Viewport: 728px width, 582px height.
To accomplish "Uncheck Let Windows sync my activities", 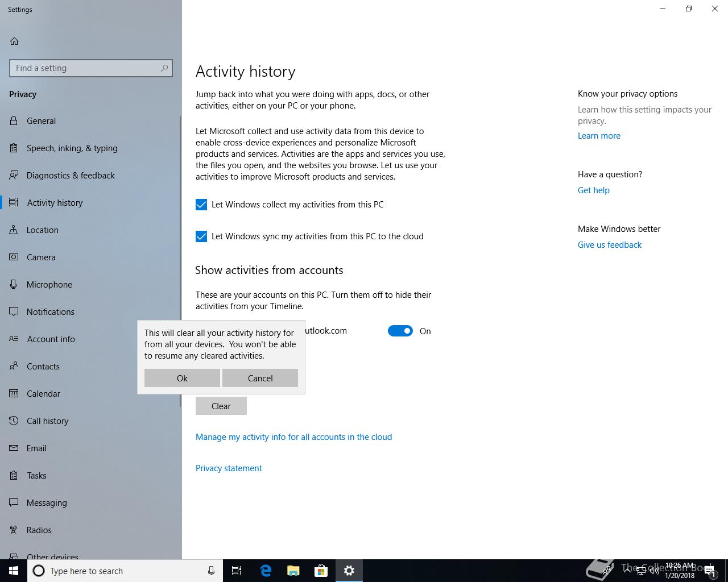I will pyautogui.click(x=201, y=236).
